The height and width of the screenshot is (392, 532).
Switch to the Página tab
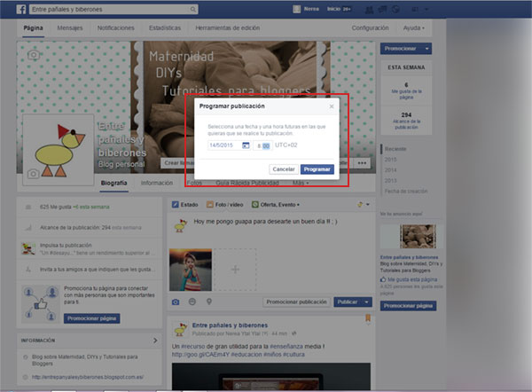(34, 27)
